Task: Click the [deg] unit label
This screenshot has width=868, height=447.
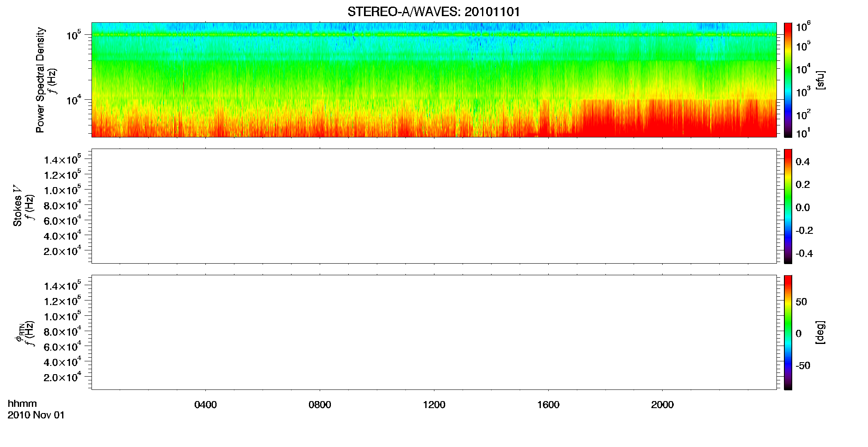Action: [820, 332]
